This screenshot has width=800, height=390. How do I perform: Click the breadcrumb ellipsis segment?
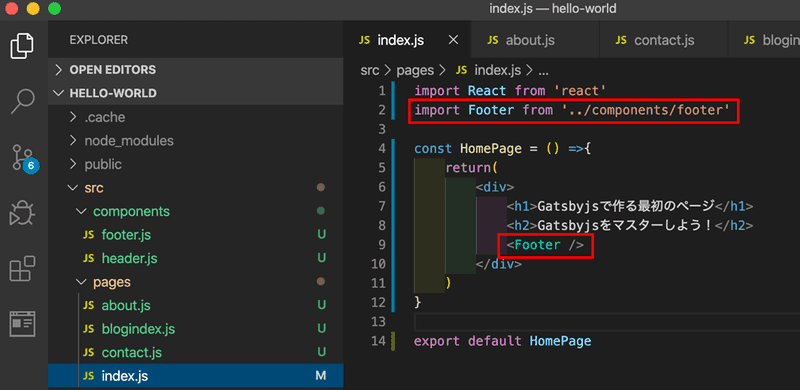(543, 71)
